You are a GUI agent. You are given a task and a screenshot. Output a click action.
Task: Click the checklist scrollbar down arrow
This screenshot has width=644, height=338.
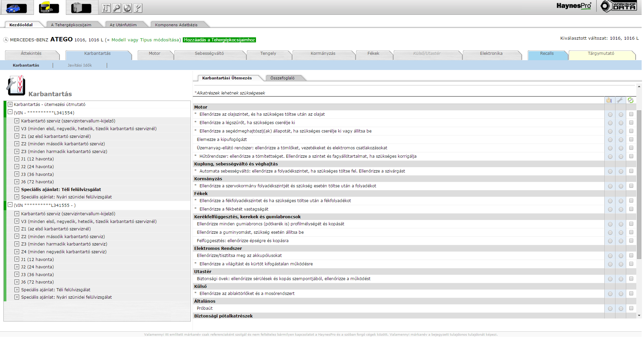point(639,315)
